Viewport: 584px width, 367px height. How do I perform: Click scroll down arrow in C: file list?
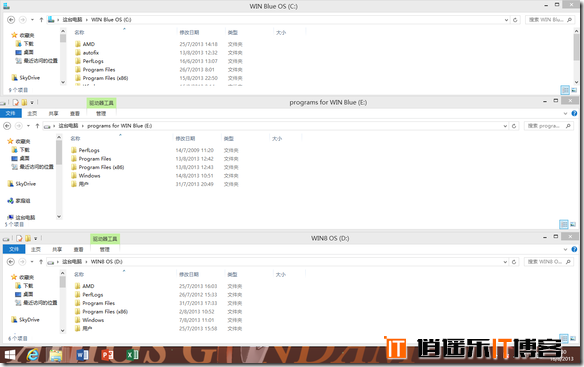[576, 82]
